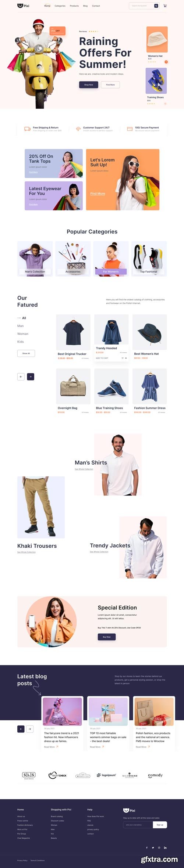Click the Find More hero button
Viewport: 184px width, 868px height.
110,85
